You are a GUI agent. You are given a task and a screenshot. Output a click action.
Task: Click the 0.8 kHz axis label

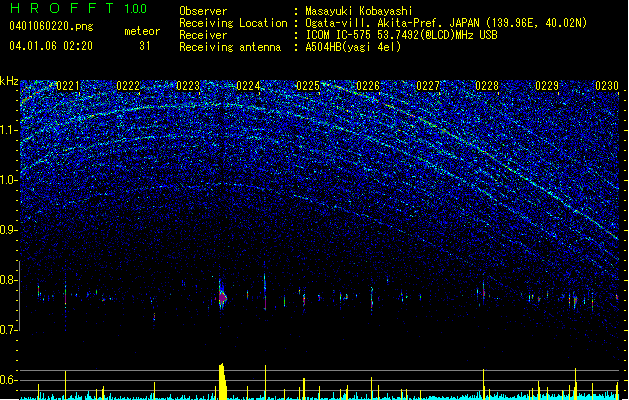coord(9,280)
